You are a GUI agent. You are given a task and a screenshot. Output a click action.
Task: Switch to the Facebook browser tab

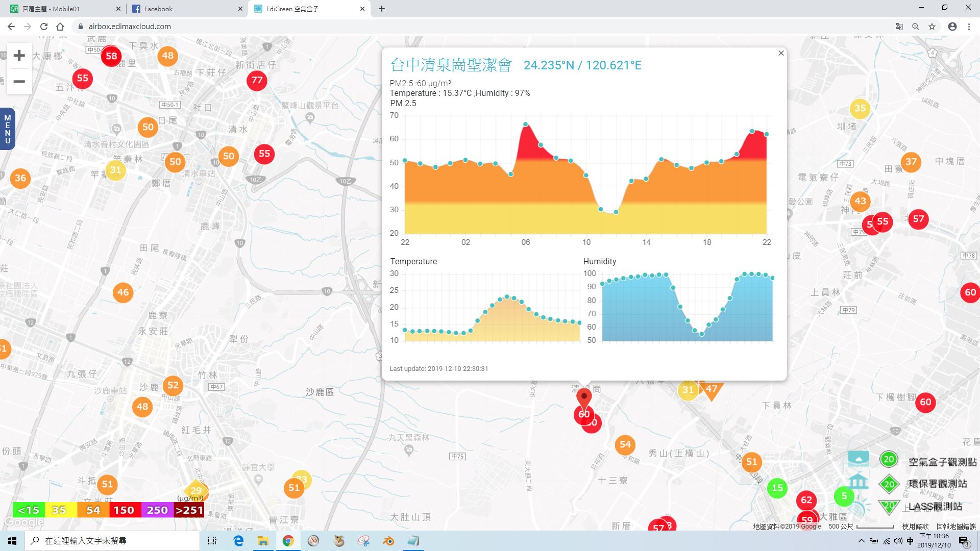point(187,9)
